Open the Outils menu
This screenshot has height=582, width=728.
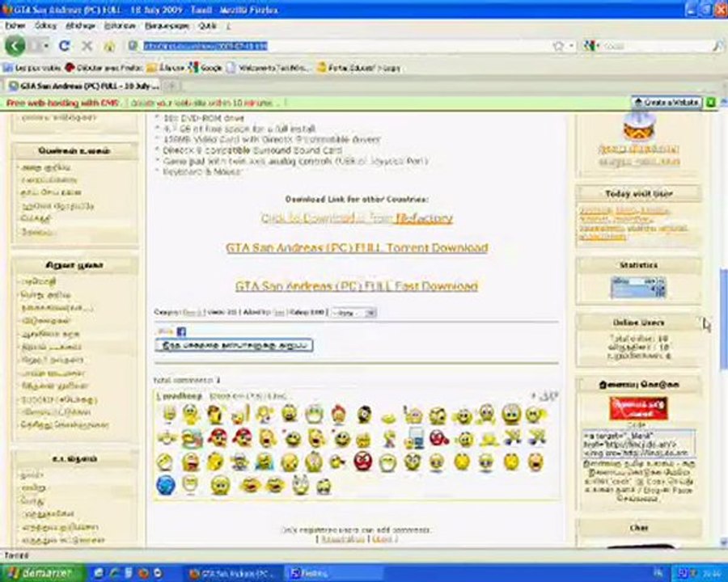tap(207, 26)
